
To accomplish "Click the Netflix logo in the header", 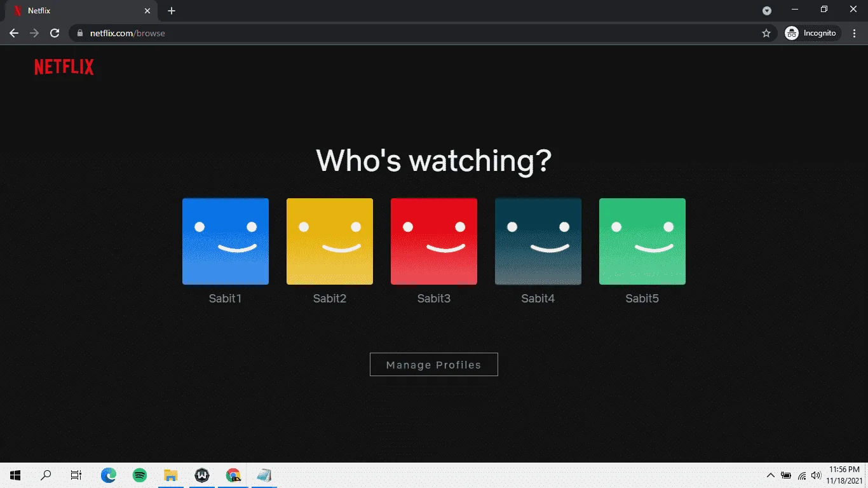I will pyautogui.click(x=64, y=67).
